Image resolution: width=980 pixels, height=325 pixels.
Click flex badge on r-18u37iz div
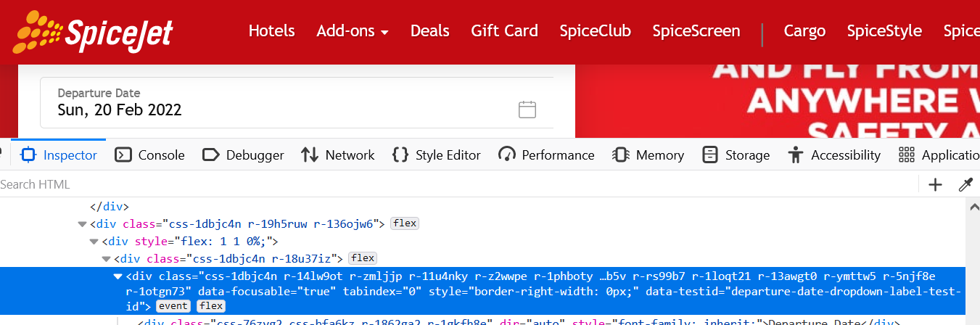(363, 258)
